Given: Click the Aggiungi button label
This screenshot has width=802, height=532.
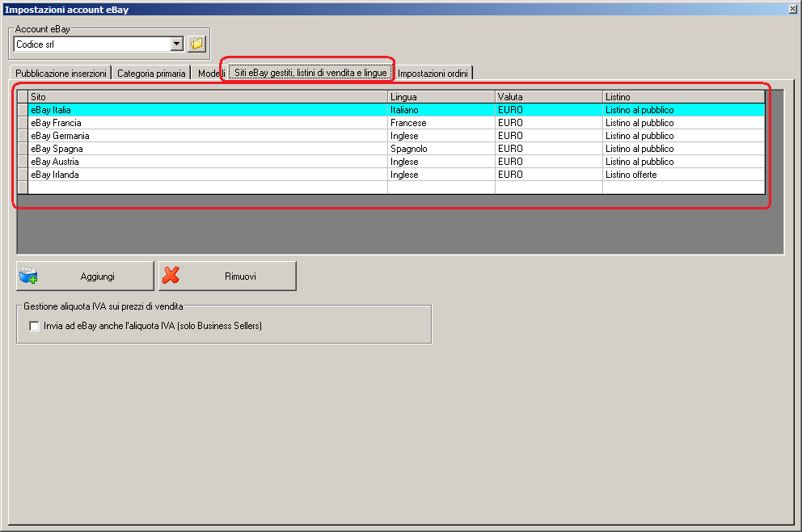Looking at the screenshot, I should [x=97, y=277].
